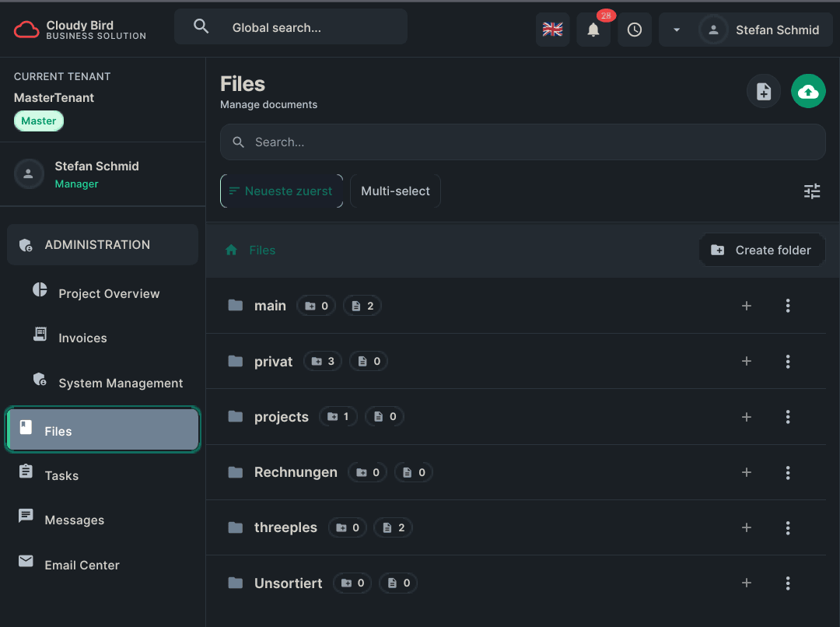Click the create new document icon
This screenshot has height=627, width=840.
tap(763, 91)
